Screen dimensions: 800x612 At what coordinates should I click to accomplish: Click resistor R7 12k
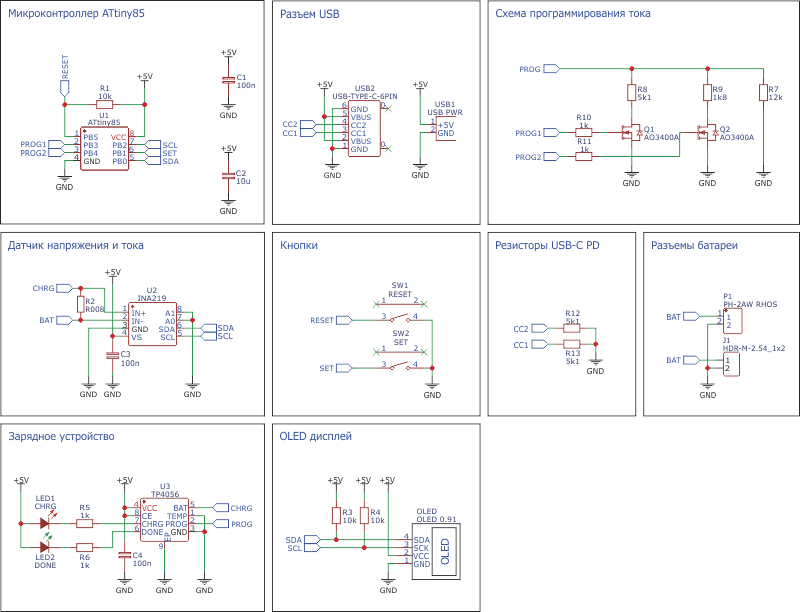[x=763, y=93]
